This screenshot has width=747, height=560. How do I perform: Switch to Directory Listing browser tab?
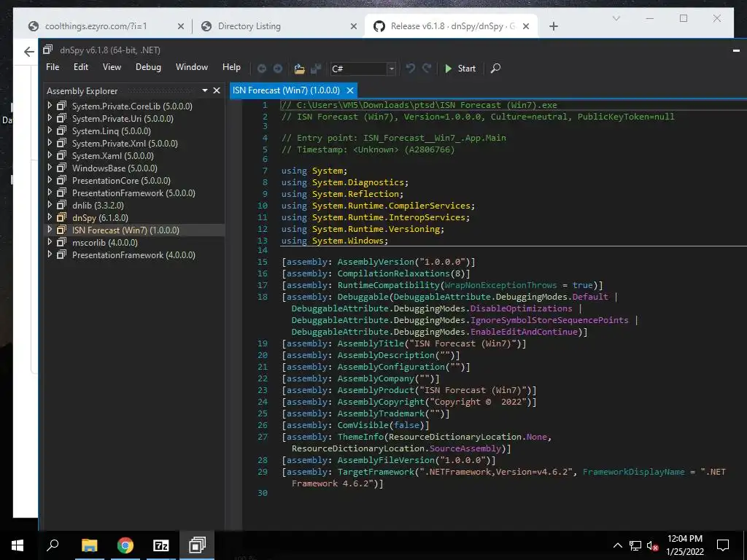(249, 26)
